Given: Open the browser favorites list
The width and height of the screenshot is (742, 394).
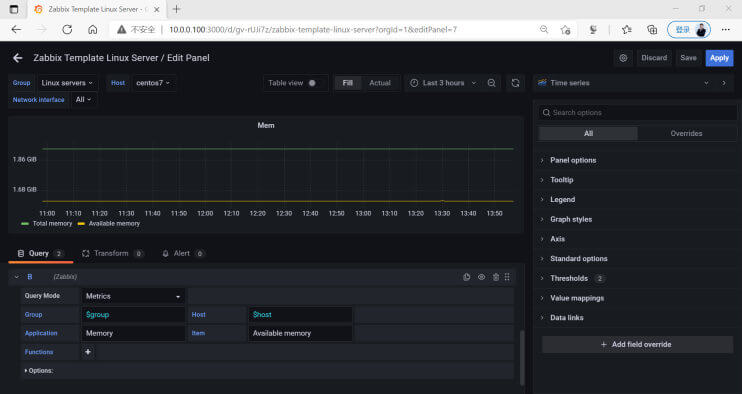Looking at the screenshot, I should (x=627, y=29).
